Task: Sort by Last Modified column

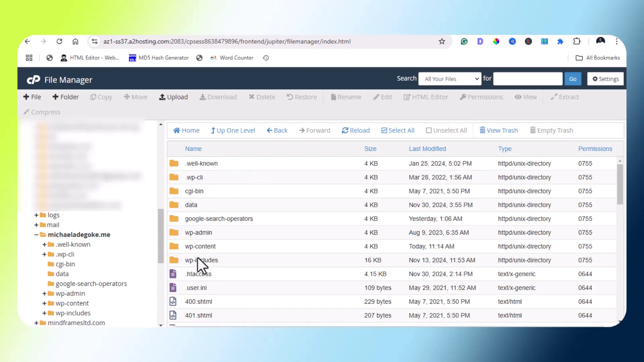Action: pyautogui.click(x=427, y=149)
